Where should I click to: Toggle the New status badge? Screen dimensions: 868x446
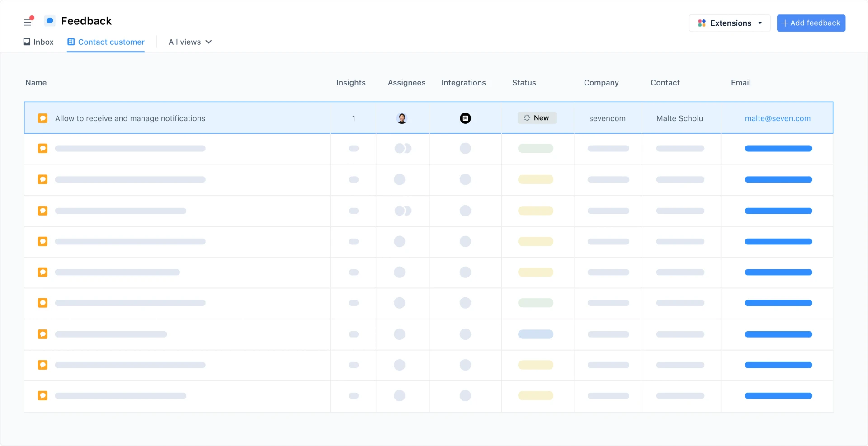click(537, 117)
